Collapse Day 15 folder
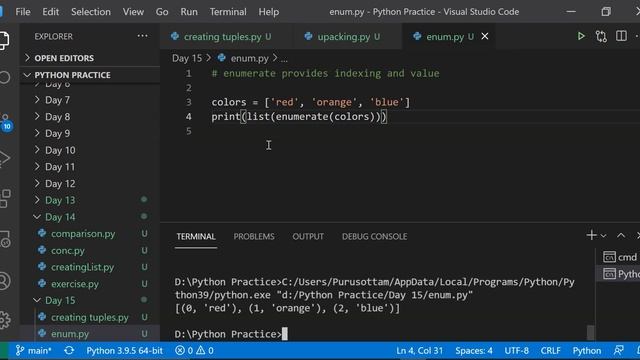 (x=60, y=300)
